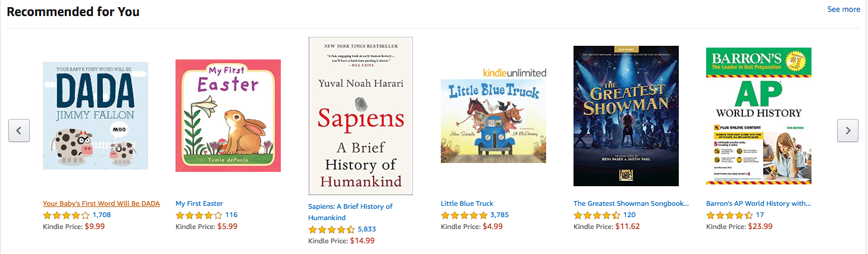
Task: Click the next carousel arrow button
Action: tap(847, 130)
